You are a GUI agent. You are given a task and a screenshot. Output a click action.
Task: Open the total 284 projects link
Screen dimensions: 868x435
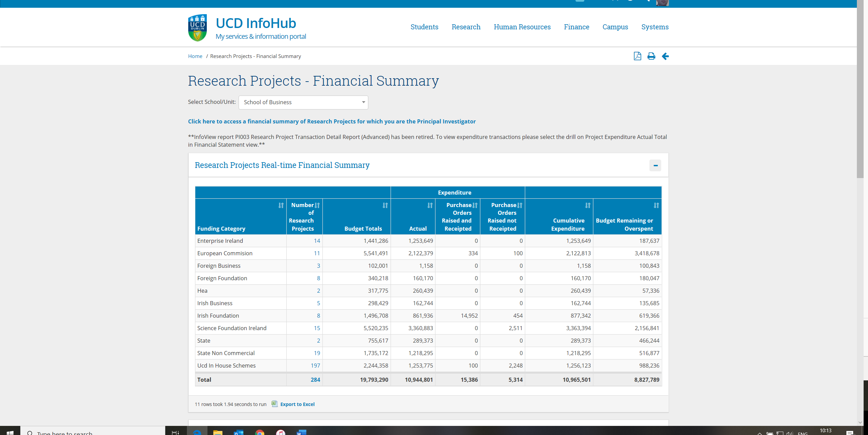point(315,380)
